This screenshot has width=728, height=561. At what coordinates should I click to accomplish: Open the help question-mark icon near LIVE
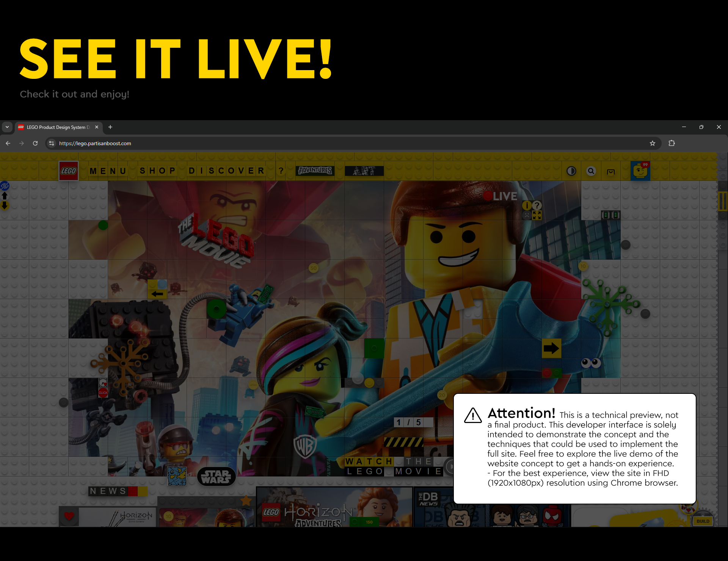click(x=537, y=205)
